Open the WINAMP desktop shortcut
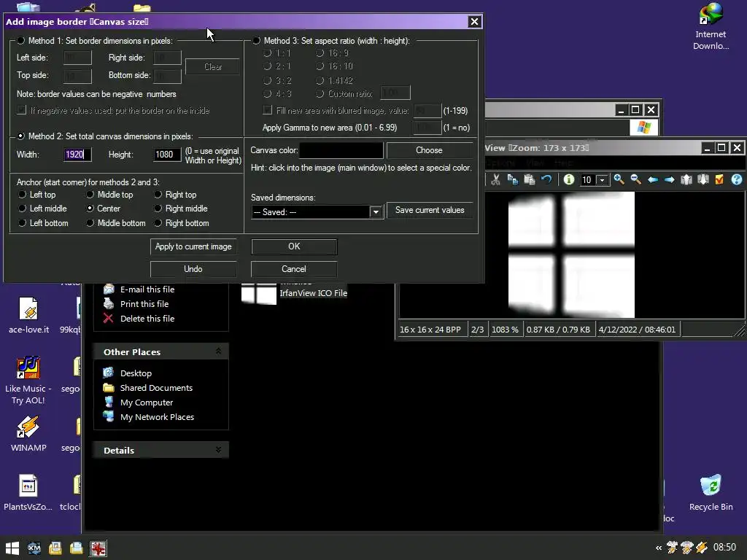Image resolution: width=747 pixels, height=560 pixels. click(28, 433)
